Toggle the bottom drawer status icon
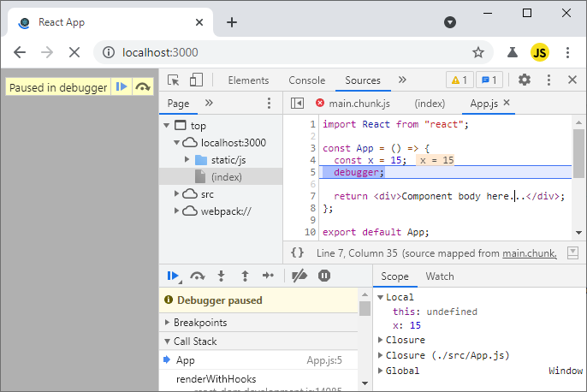 pos(572,252)
